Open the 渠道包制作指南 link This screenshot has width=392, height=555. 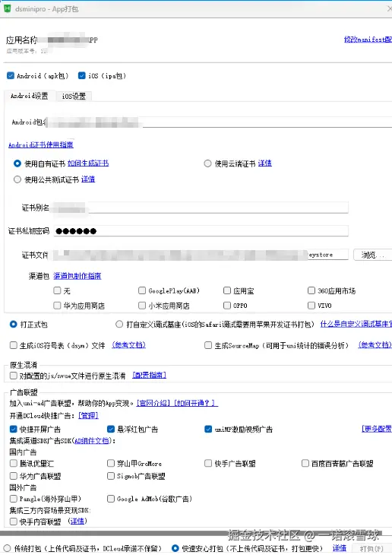(77, 276)
